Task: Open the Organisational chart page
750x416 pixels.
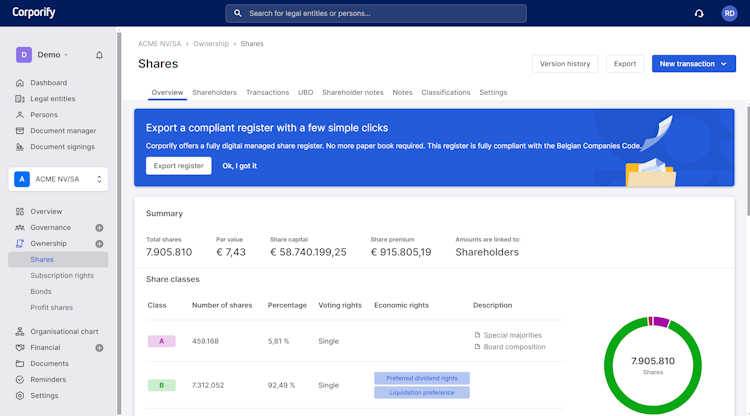Action: tap(64, 331)
